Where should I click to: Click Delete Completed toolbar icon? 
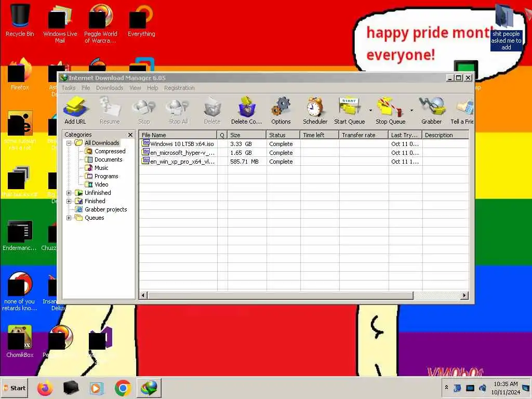247,110
